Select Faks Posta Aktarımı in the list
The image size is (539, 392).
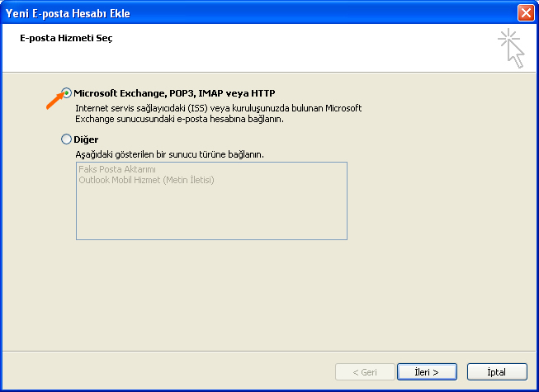pyautogui.click(x=117, y=169)
